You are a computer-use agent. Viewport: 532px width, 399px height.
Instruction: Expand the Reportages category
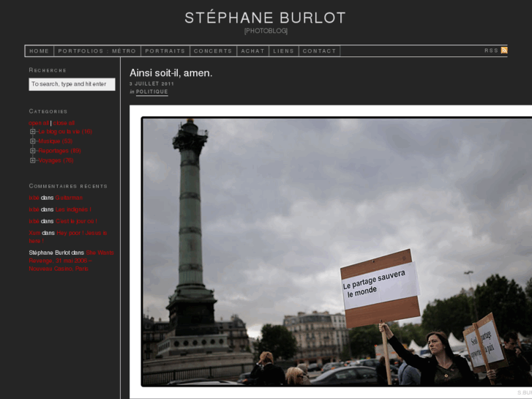point(33,150)
